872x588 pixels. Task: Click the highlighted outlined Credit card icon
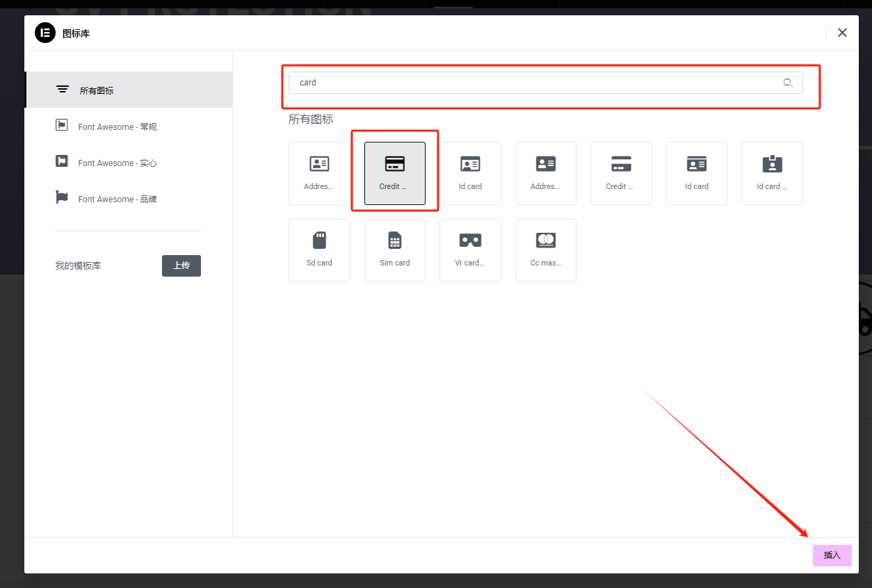pos(394,173)
